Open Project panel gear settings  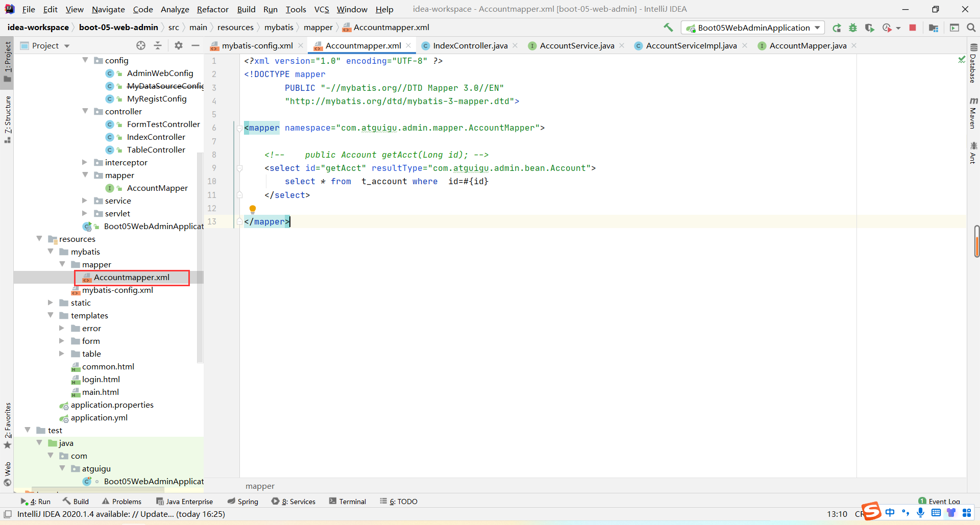pos(178,45)
